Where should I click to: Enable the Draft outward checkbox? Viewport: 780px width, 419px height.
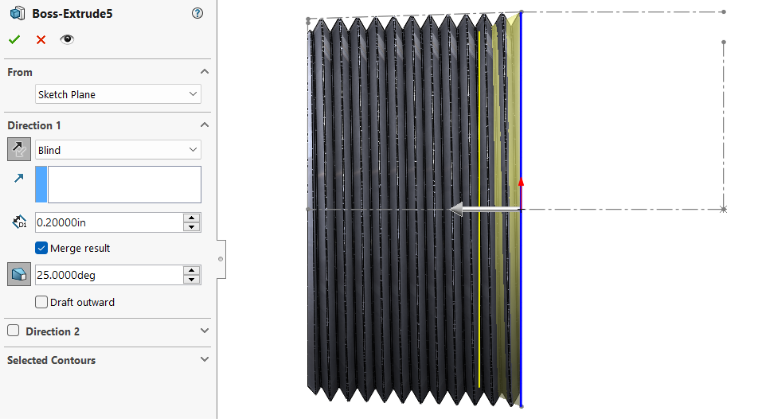point(41,302)
